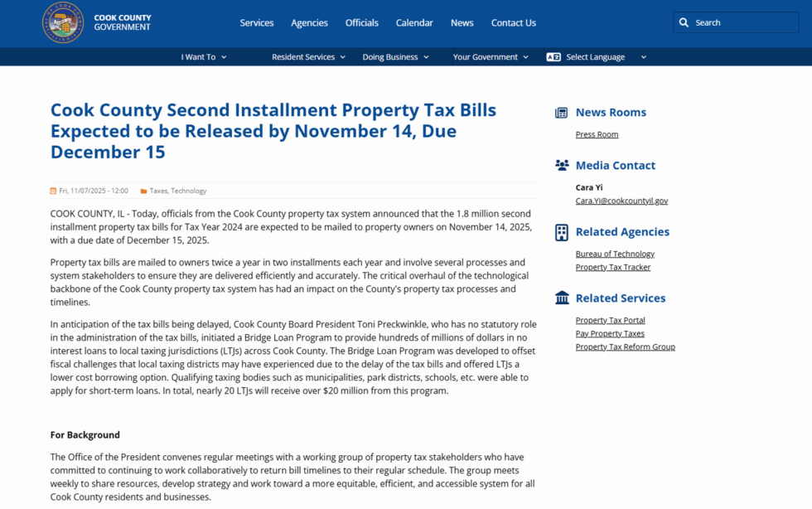Open the News menu item
This screenshot has height=509, width=812.
pyautogui.click(x=462, y=22)
